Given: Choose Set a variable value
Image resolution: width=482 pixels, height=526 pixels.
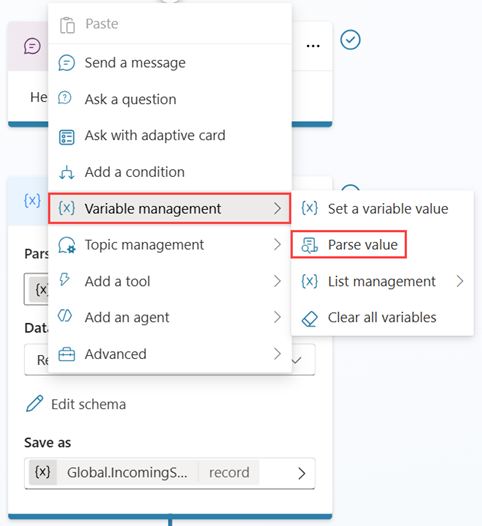Looking at the screenshot, I should pos(382,208).
